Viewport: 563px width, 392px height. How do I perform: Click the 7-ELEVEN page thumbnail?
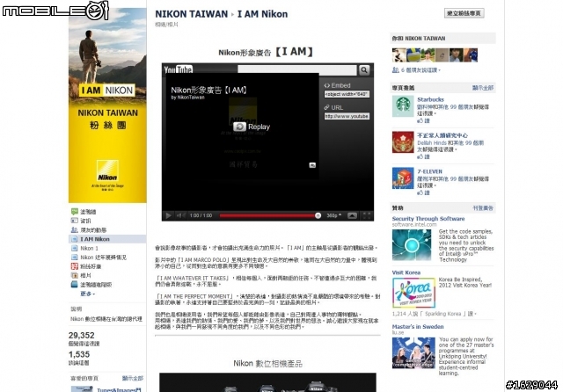[x=403, y=178]
